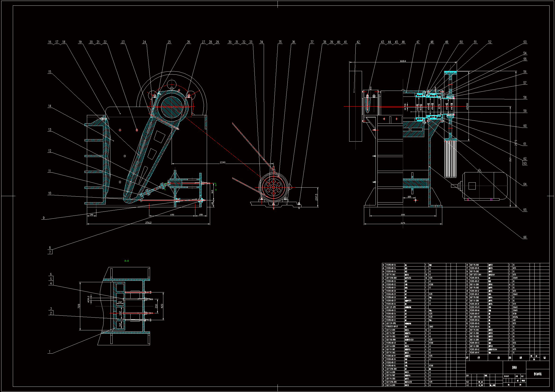Click the 297.5 motor height dimension
This screenshot has width=555, height=392.
316,197
